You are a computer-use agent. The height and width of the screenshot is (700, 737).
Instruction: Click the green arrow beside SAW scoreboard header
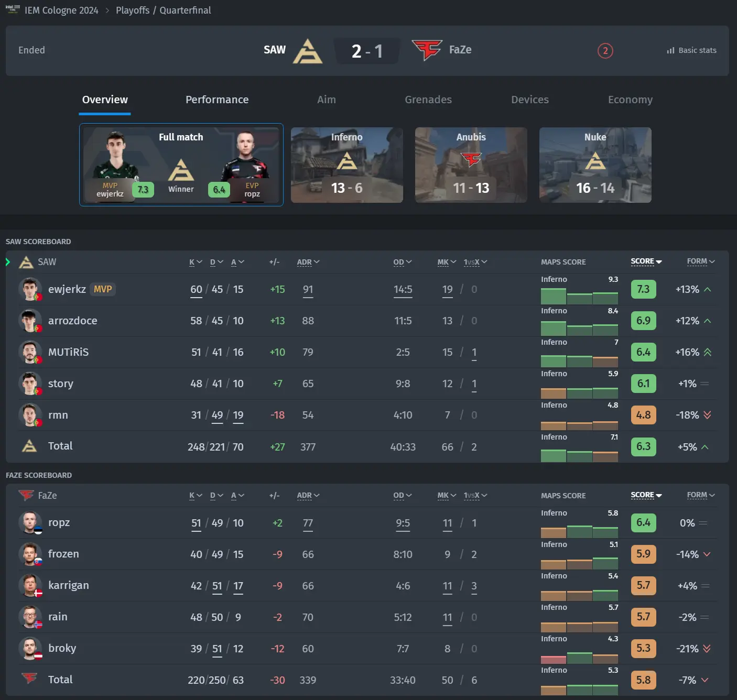[8, 262]
